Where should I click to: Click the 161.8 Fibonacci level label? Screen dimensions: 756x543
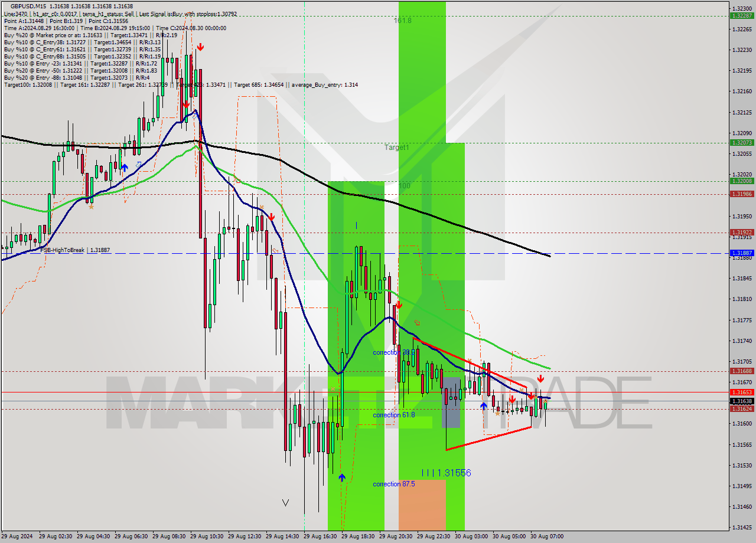tap(402, 20)
